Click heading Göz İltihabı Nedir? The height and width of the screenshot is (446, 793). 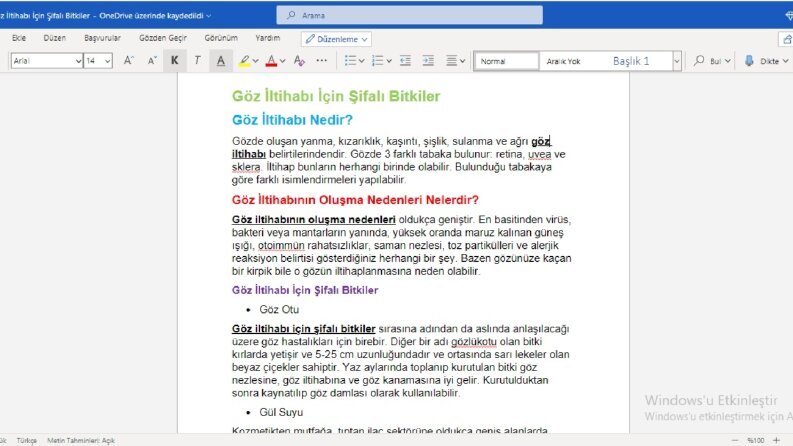coord(292,120)
